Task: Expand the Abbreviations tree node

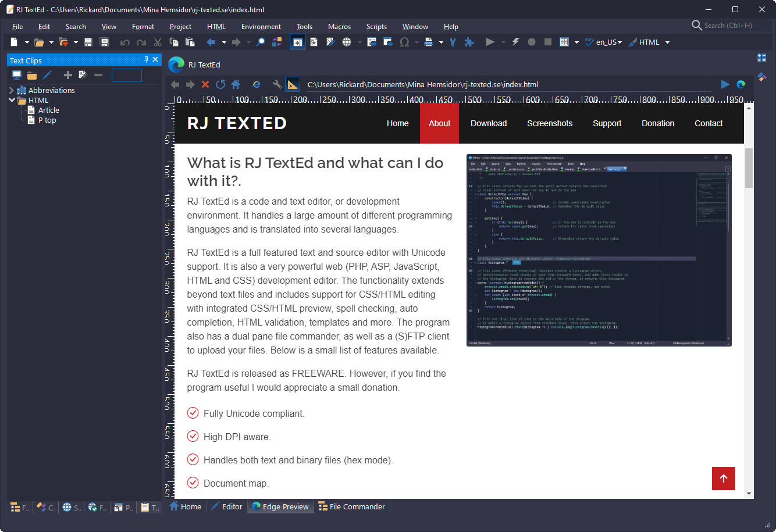Action: coord(12,90)
